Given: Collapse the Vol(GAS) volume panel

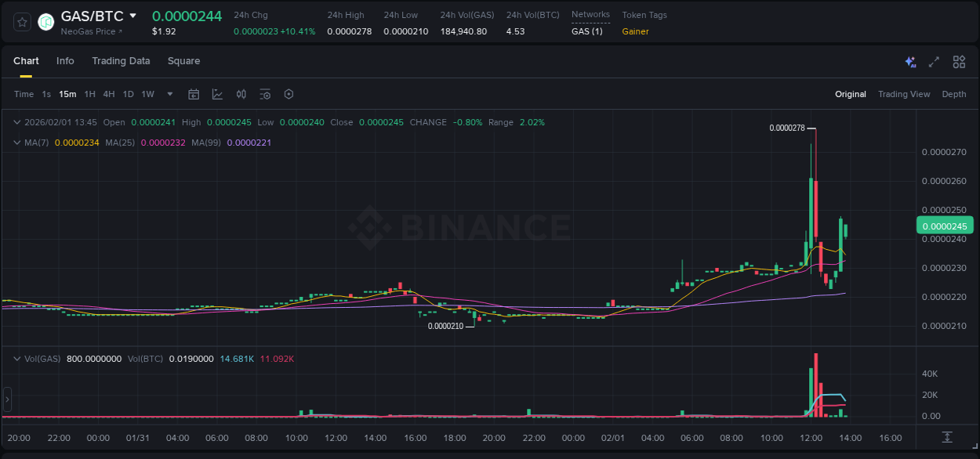Looking at the screenshot, I should pos(17,358).
